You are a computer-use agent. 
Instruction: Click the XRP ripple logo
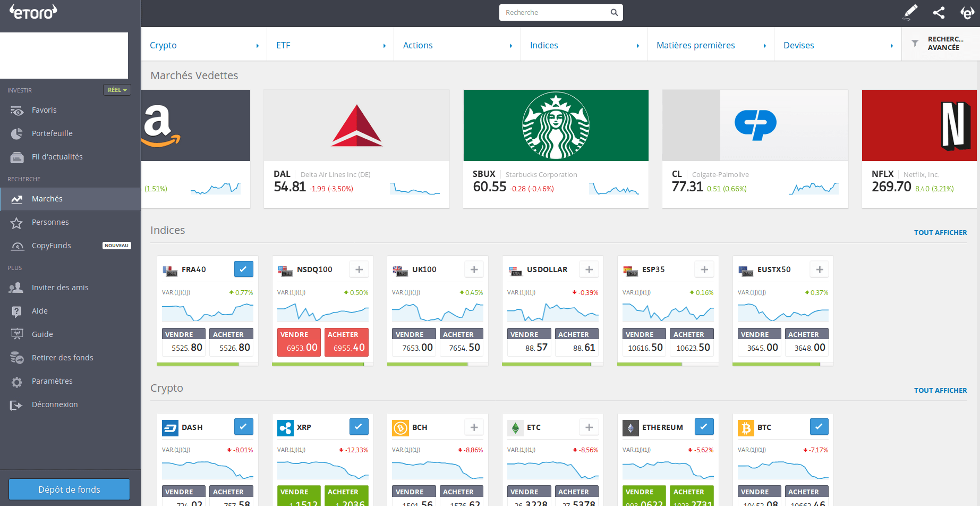[x=285, y=427]
